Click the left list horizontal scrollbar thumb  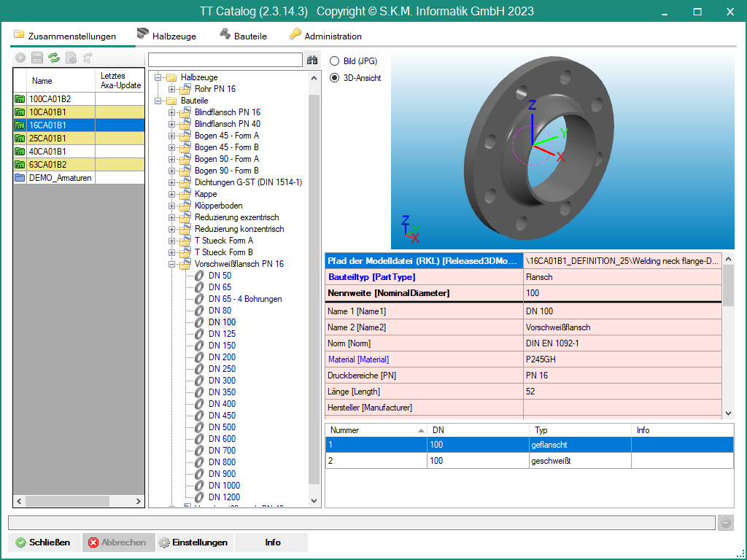[67, 502]
